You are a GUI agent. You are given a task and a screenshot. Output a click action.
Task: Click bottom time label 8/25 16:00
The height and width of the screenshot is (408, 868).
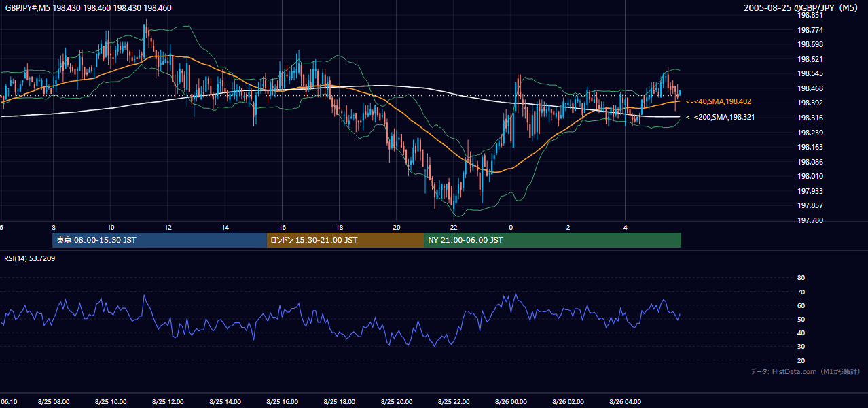[x=282, y=402]
